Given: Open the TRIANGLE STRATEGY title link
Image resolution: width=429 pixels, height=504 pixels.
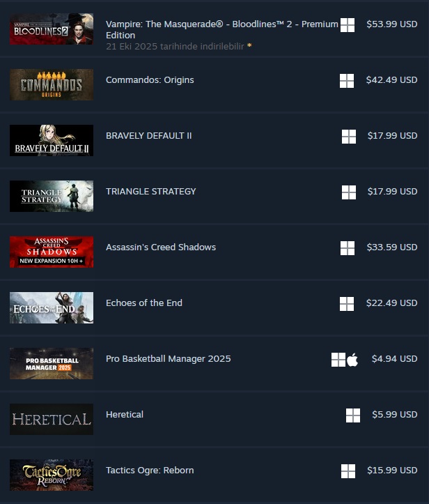Looking at the screenshot, I should pyautogui.click(x=151, y=192).
